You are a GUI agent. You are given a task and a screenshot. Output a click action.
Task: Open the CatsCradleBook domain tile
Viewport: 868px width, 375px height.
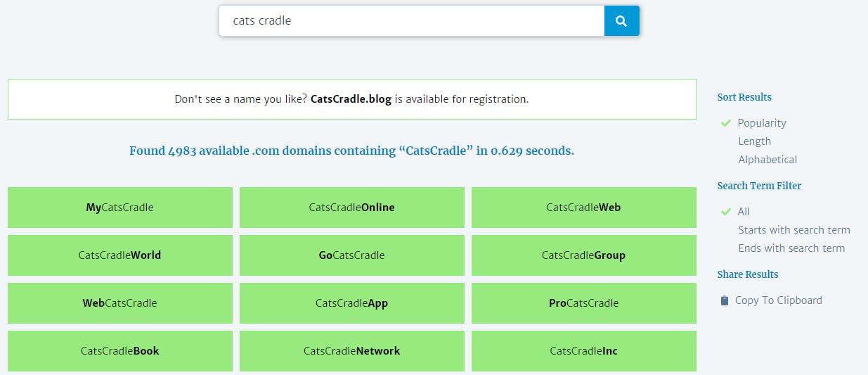point(120,351)
